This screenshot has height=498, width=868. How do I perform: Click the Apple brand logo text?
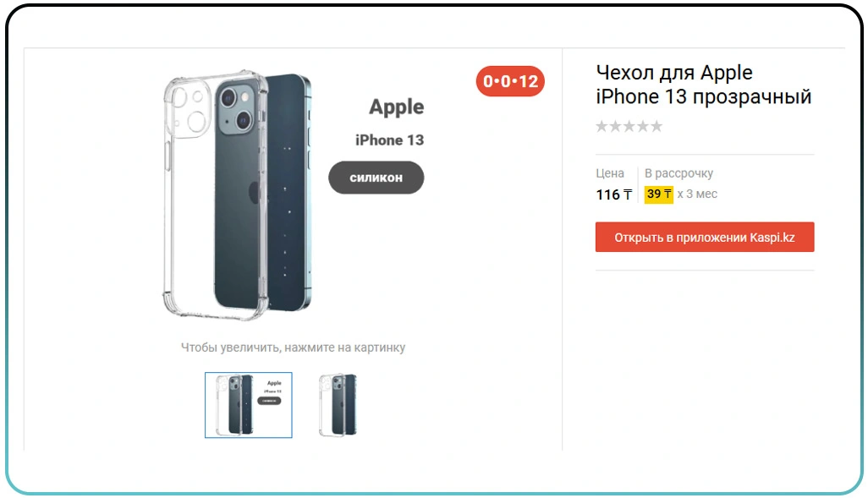[397, 107]
